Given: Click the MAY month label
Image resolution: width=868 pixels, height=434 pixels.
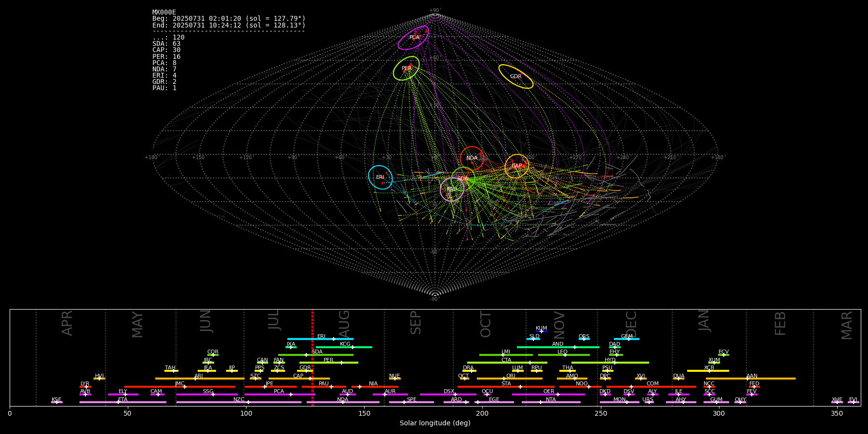Looking at the screenshot, I should 137,325.
